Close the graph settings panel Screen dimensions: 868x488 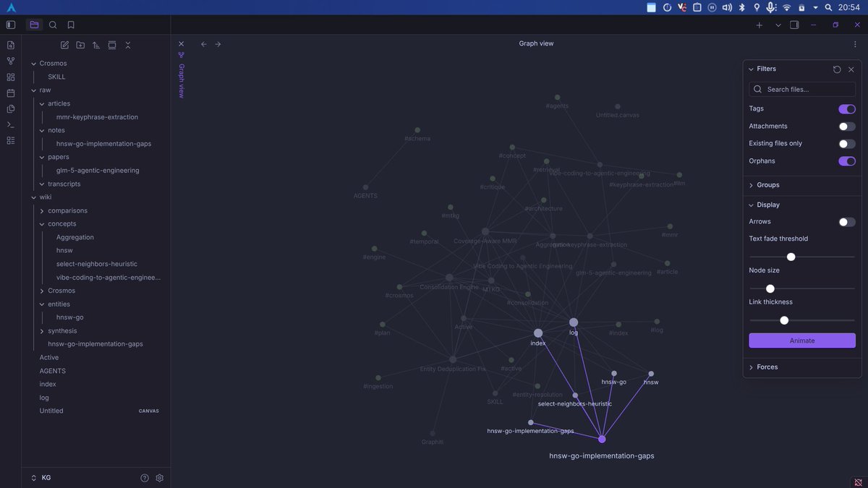click(851, 69)
